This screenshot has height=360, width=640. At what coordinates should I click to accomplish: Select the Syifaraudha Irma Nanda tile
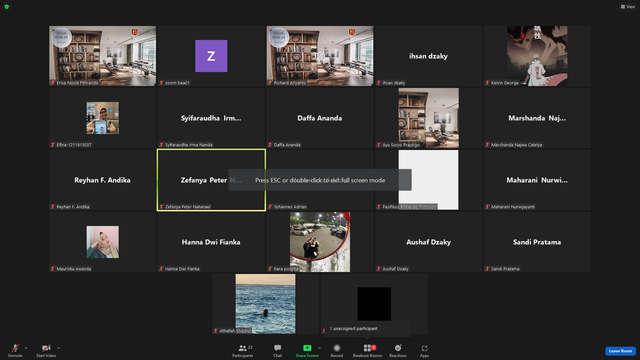[x=211, y=118]
